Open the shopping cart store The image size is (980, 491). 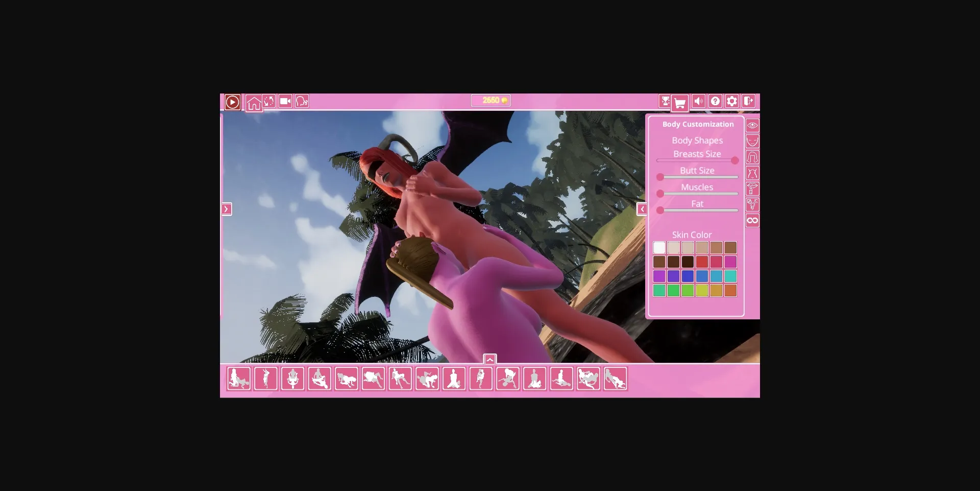[x=679, y=101]
